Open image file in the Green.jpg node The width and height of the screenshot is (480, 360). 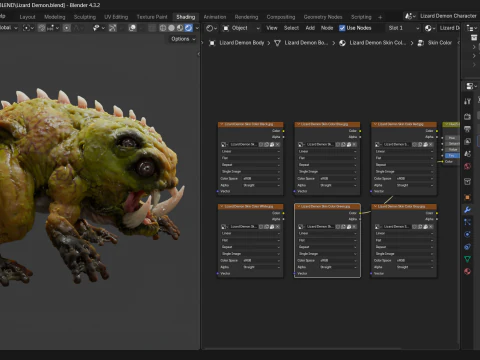pos(349,227)
